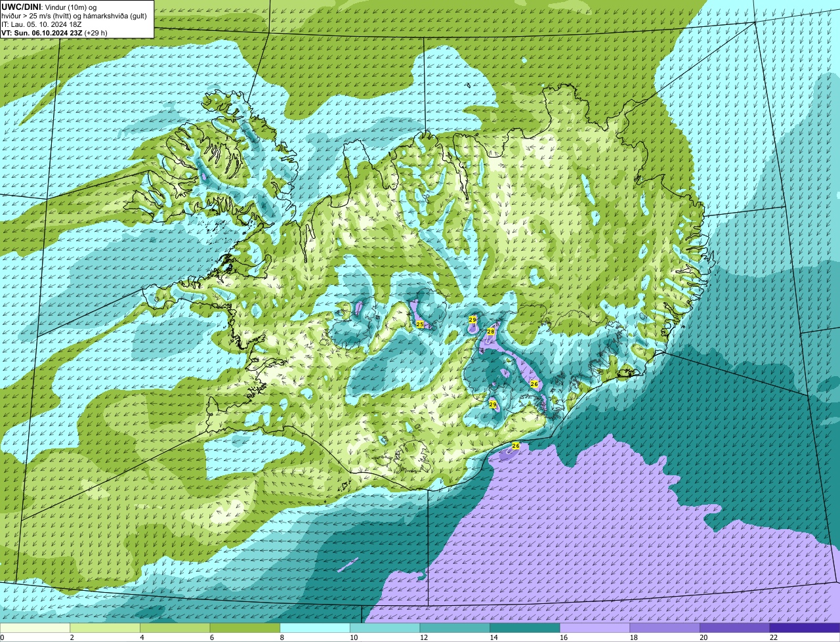The image size is (840, 642).
Task: Click the legend scale label '20'
Action: (x=703, y=637)
